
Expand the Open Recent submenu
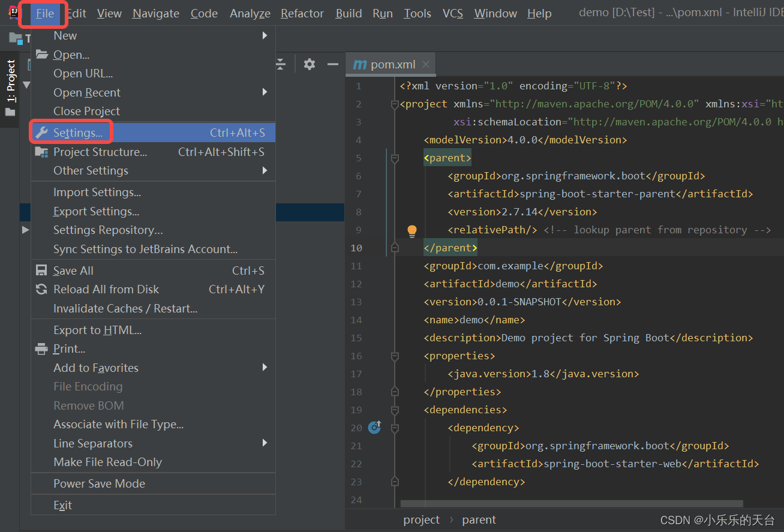[153, 92]
